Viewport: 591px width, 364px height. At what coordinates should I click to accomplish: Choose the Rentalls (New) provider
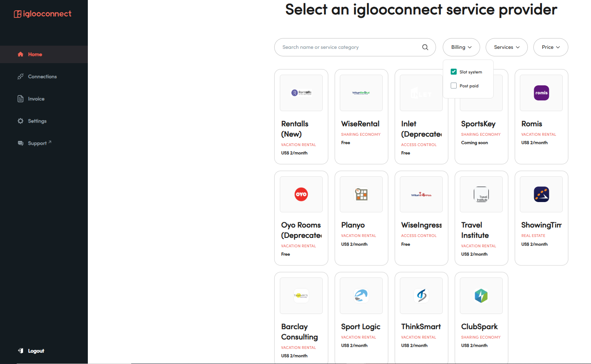295,129
